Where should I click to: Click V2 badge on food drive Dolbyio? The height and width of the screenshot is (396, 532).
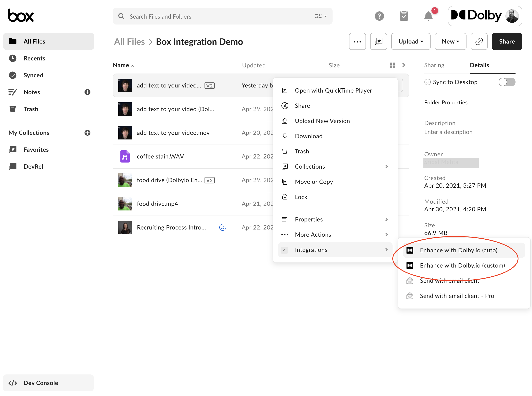[x=209, y=180]
